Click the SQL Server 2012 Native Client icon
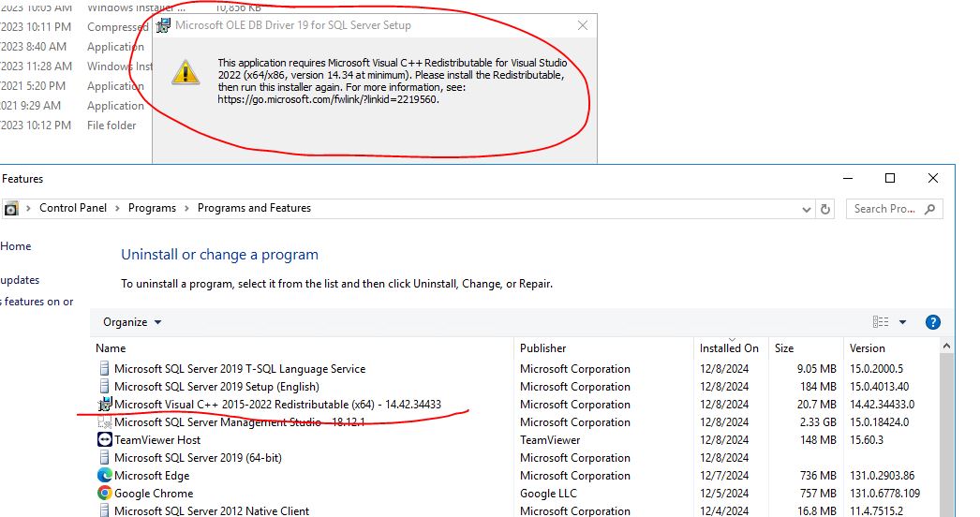980x517 pixels. [104, 510]
